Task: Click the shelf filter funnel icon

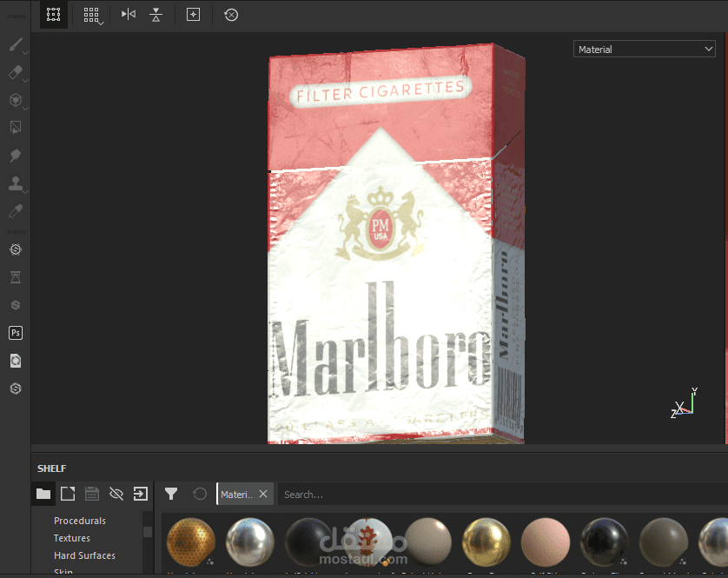Action: tap(171, 494)
